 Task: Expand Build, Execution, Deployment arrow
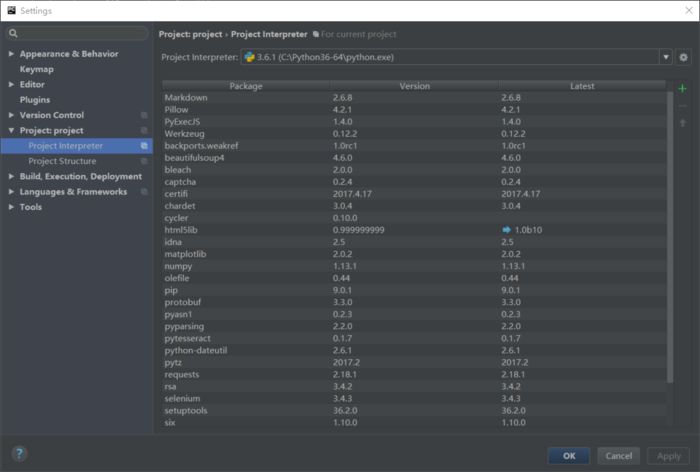11,176
